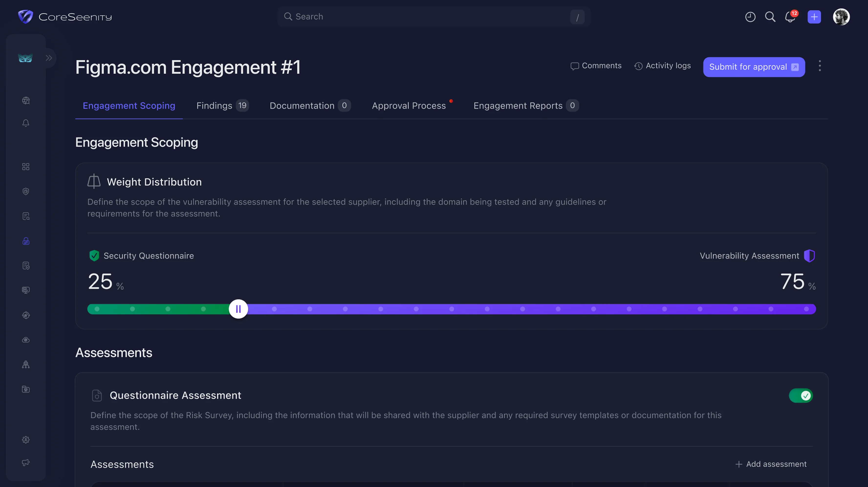
Task: Click the Vulnerability Assessment label
Action: pyautogui.click(x=749, y=256)
